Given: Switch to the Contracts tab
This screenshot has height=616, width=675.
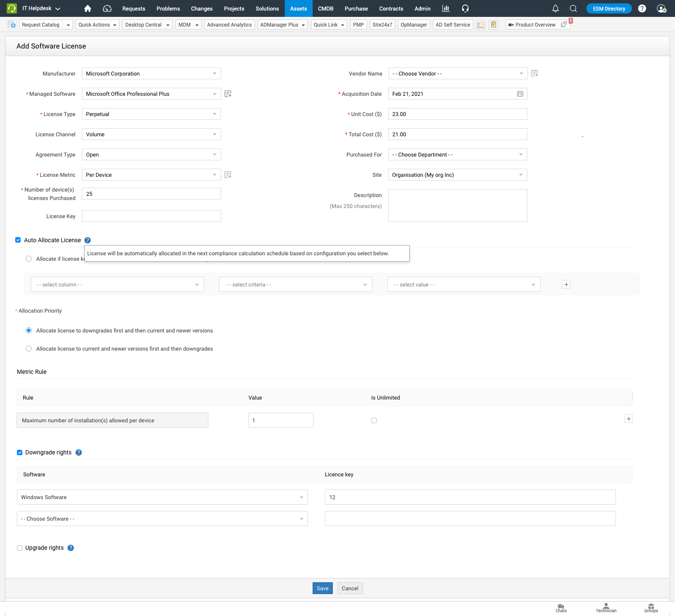Looking at the screenshot, I should (x=391, y=8).
